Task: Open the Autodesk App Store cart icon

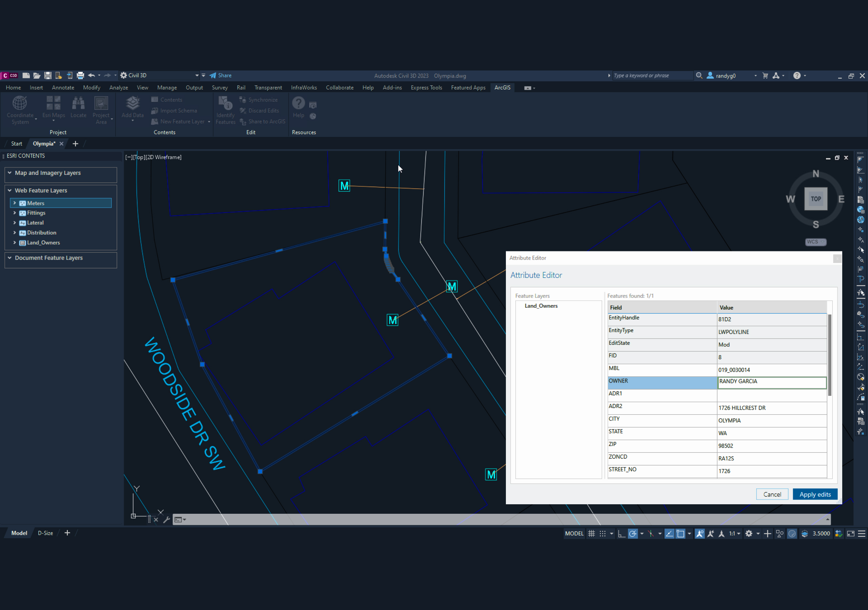Action: (x=765, y=76)
